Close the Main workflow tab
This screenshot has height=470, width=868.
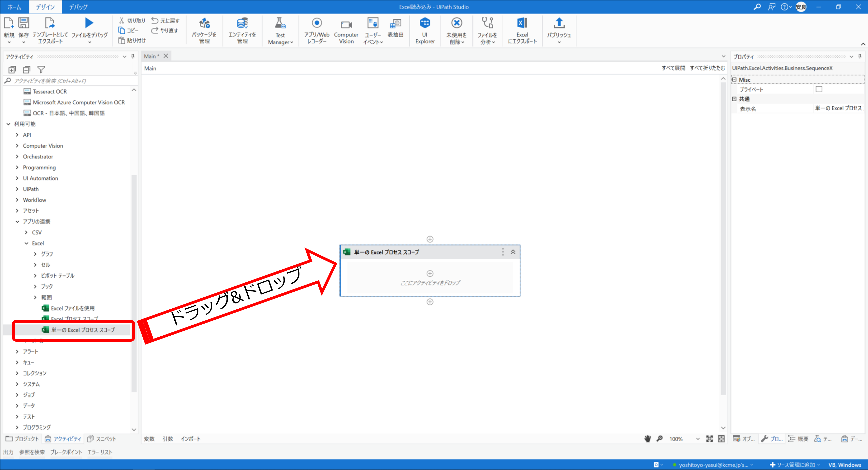tap(166, 56)
